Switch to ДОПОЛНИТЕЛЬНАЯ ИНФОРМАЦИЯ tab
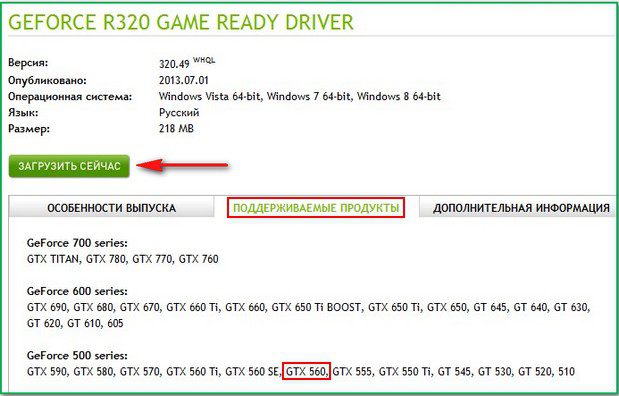 (x=521, y=208)
